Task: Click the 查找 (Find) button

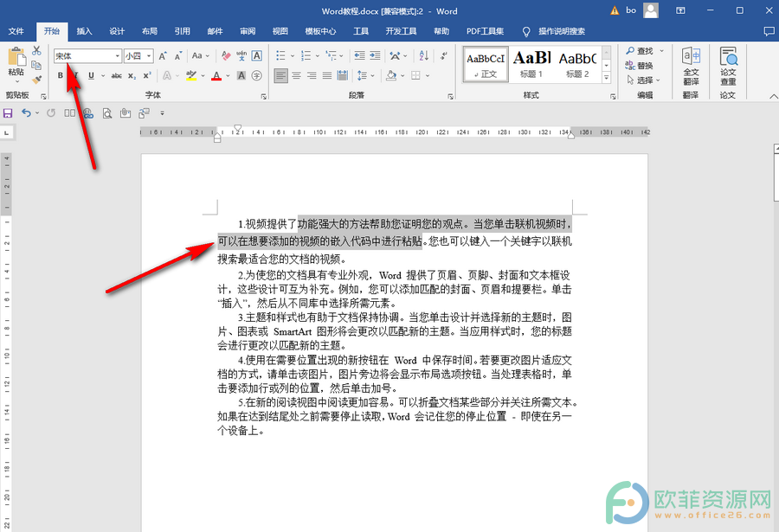Action: (640, 51)
